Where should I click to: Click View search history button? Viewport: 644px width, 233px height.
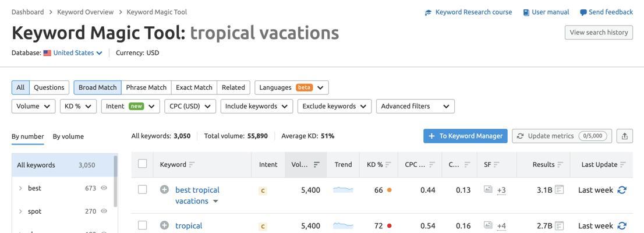[599, 33]
